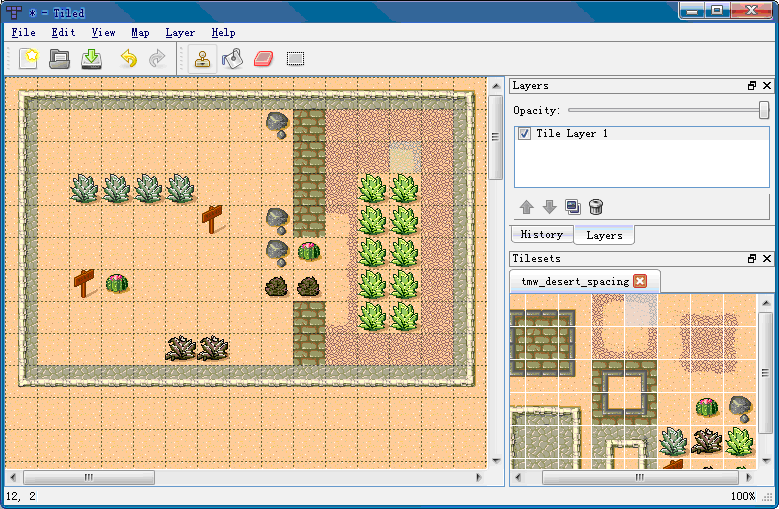The height and width of the screenshot is (509, 779).
Task: Undo the last action
Action: 129,59
